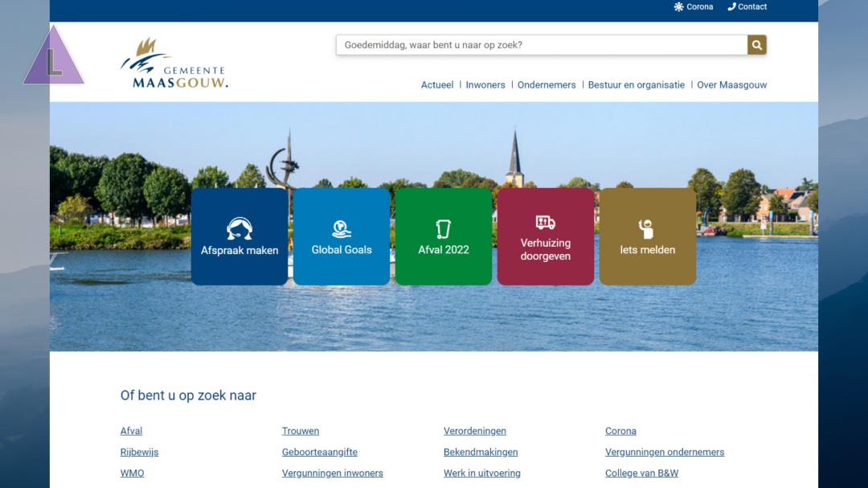The image size is (868, 488).
Task: Click the Gemeente Maasgouw logo
Action: (x=174, y=64)
